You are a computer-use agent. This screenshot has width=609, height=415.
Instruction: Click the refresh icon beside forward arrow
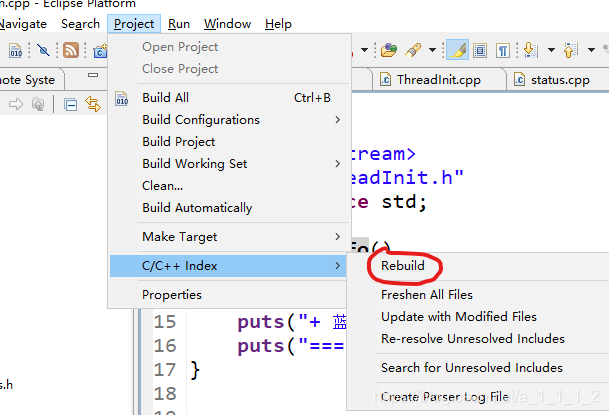(x=38, y=104)
